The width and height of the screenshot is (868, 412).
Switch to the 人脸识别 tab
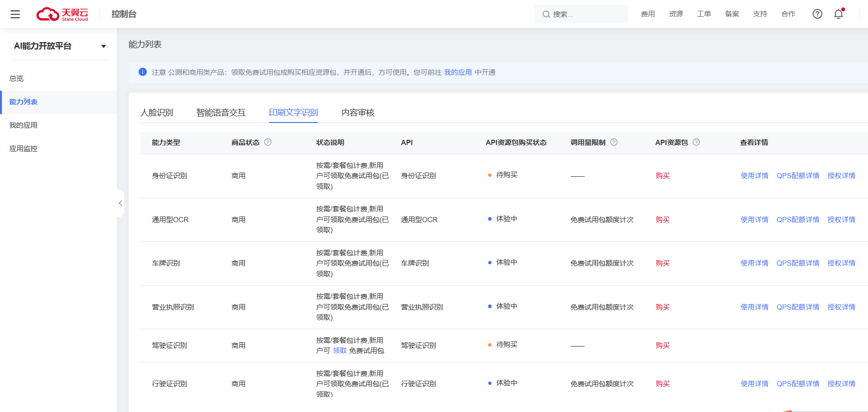[x=157, y=113]
